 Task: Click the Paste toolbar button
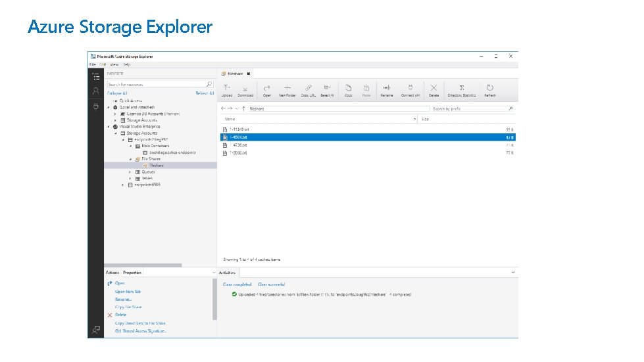366,91
